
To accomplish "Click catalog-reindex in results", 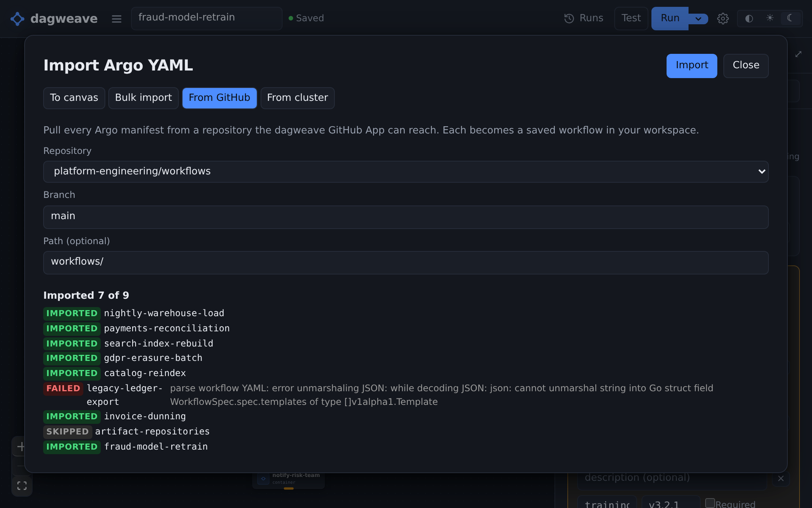I will (x=145, y=373).
